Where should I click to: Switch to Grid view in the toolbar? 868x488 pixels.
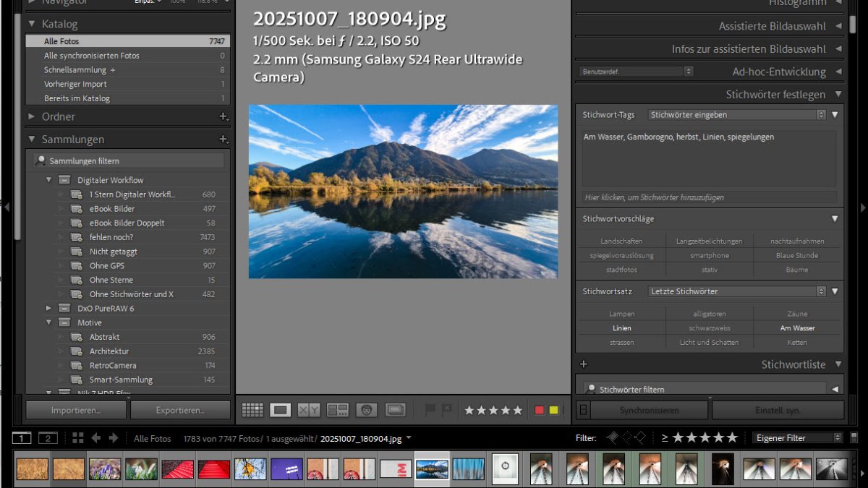[252, 410]
